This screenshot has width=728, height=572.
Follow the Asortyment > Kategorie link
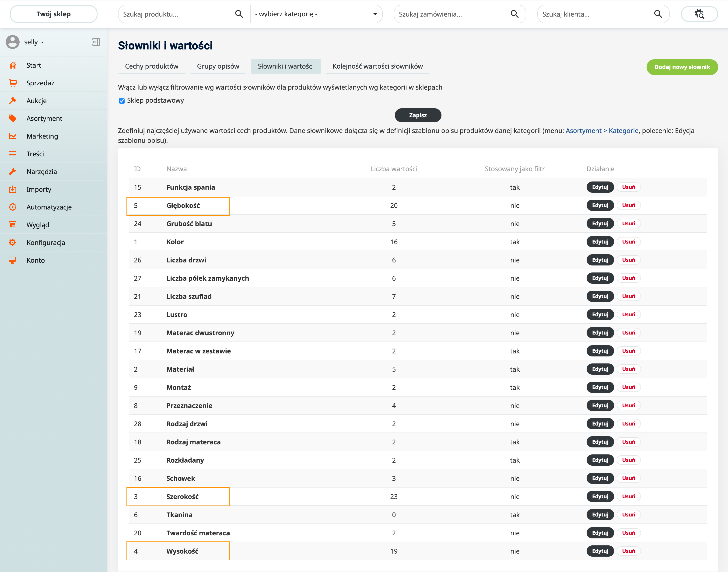tap(602, 131)
